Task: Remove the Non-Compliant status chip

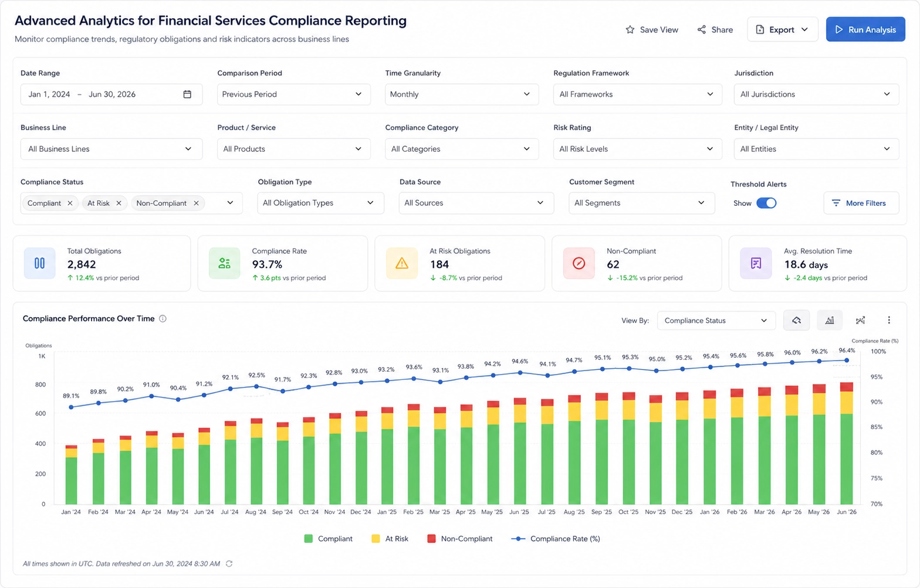Action: (x=196, y=203)
